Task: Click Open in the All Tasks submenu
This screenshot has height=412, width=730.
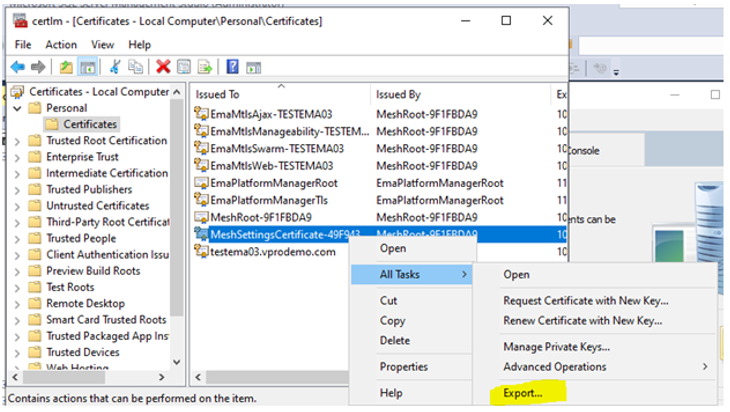Action: point(516,275)
